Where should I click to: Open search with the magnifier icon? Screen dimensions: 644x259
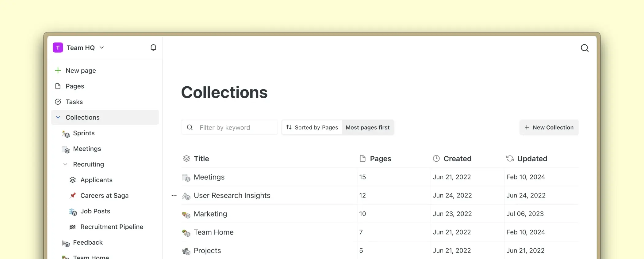585,48
